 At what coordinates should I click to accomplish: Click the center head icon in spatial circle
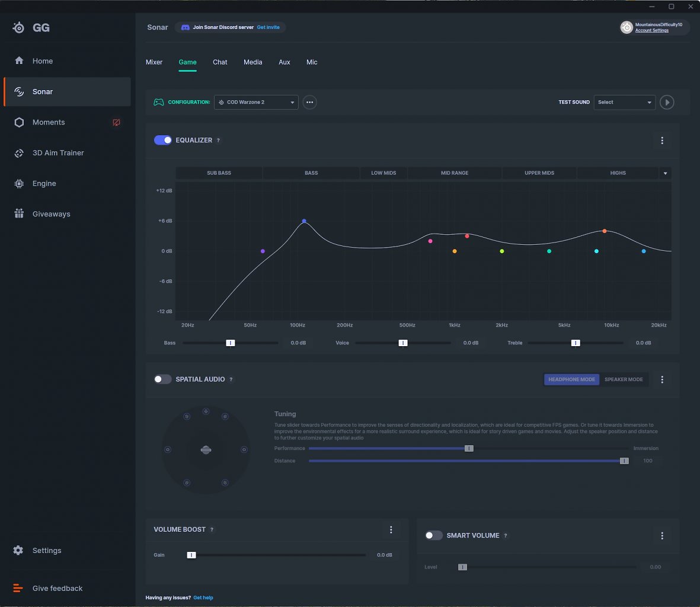[206, 450]
